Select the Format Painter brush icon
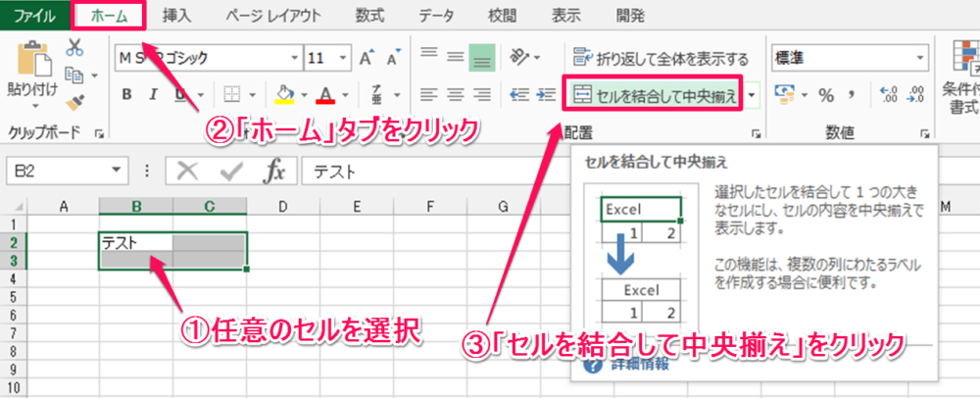980x398 pixels. coord(75,101)
